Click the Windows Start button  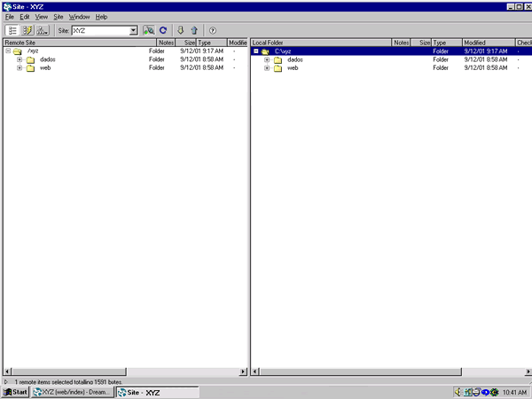click(x=15, y=392)
